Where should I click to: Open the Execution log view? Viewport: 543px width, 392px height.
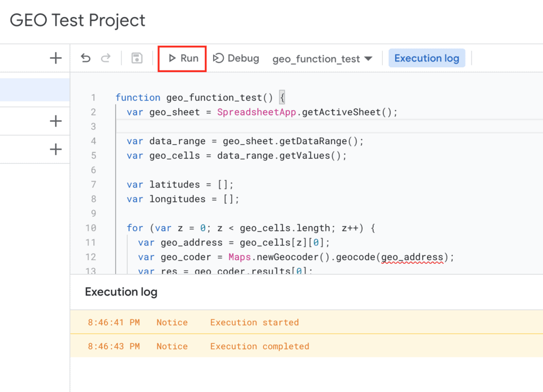[427, 58]
